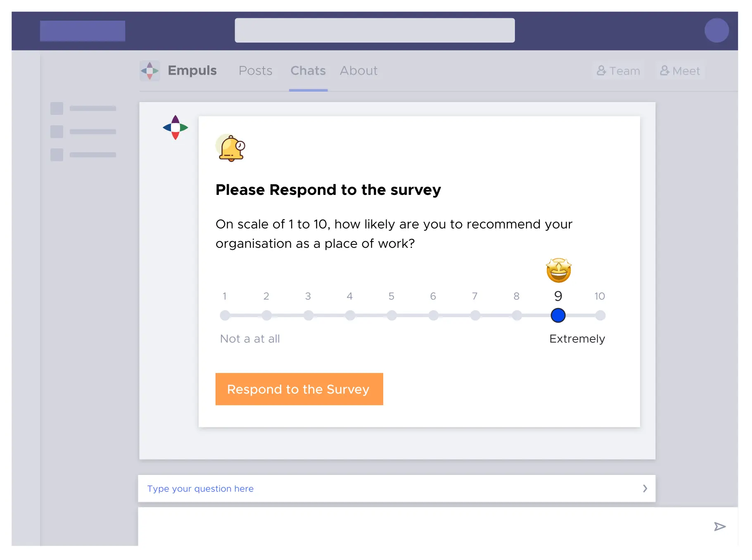Click Respond to the Survey button

(299, 389)
